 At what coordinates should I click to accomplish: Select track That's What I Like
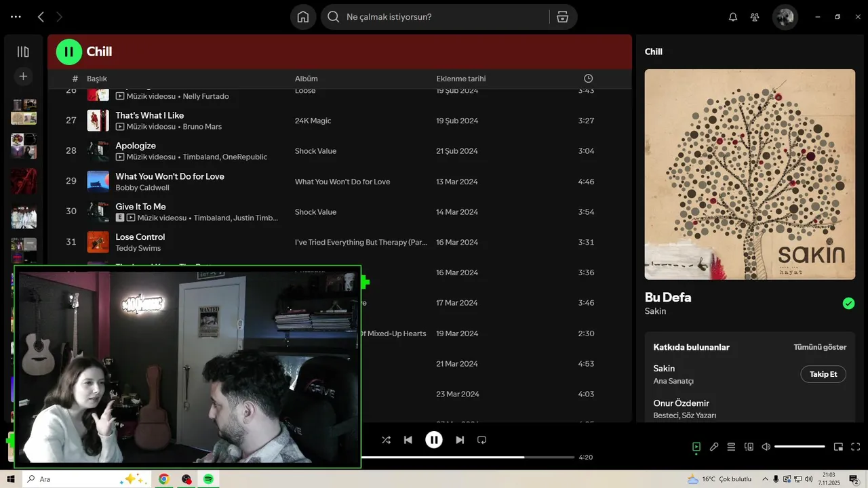(149, 115)
